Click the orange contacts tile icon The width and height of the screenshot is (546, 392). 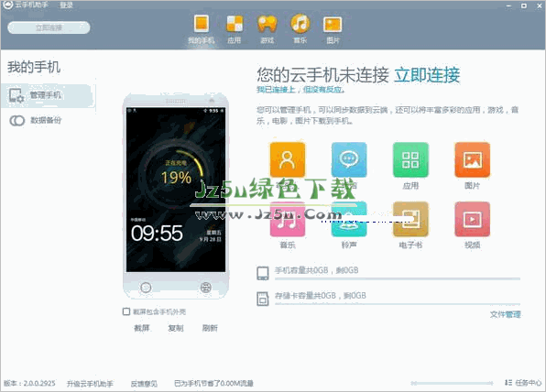[x=288, y=159]
